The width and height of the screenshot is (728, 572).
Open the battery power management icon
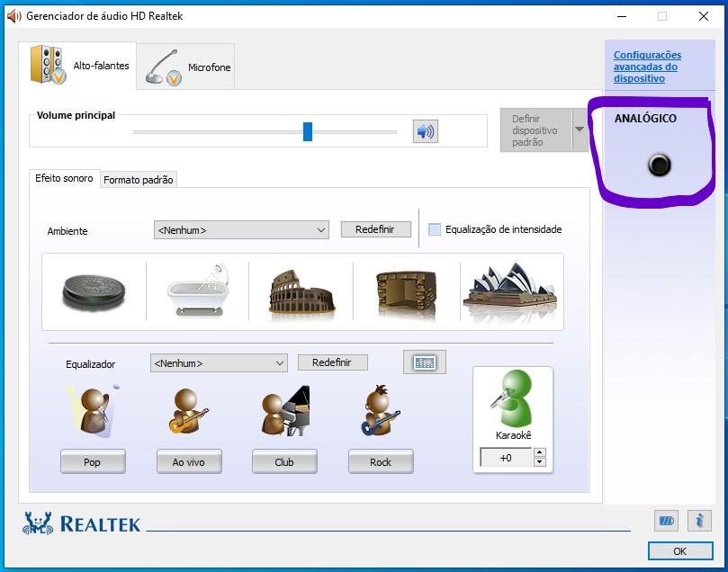(x=666, y=521)
